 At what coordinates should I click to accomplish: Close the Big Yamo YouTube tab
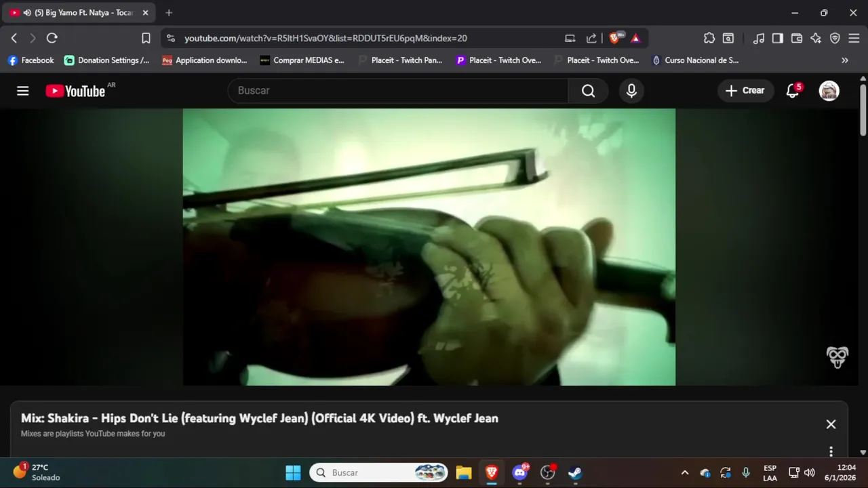(145, 13)
